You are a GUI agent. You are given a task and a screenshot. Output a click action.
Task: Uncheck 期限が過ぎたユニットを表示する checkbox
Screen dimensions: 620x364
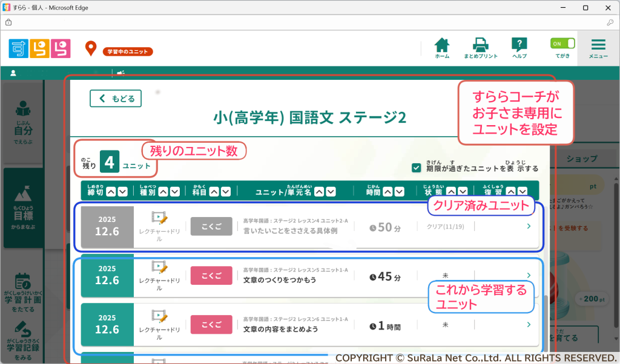(416, 168)
